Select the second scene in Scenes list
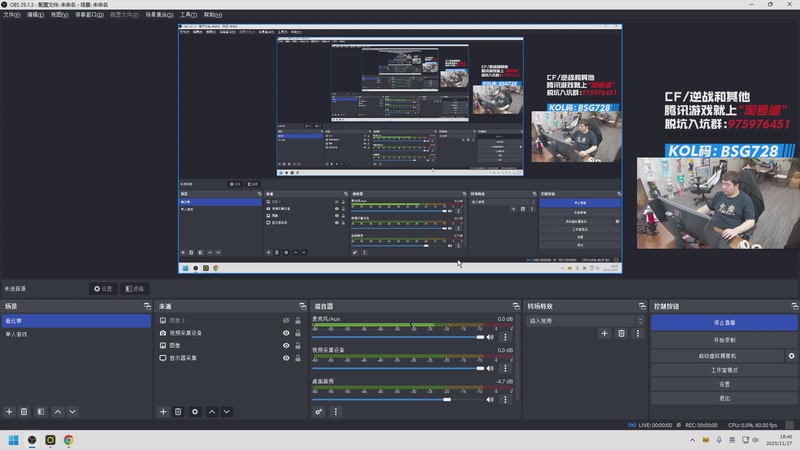The width and height of the screenshot is (800, 450). click(77, 334)
